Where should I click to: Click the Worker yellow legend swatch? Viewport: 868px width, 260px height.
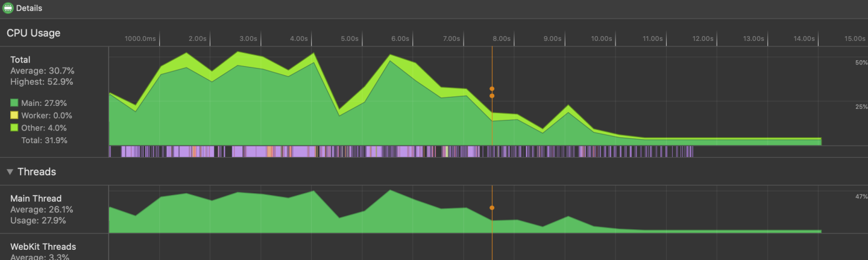pyautogui.click(x=14, y=116)
